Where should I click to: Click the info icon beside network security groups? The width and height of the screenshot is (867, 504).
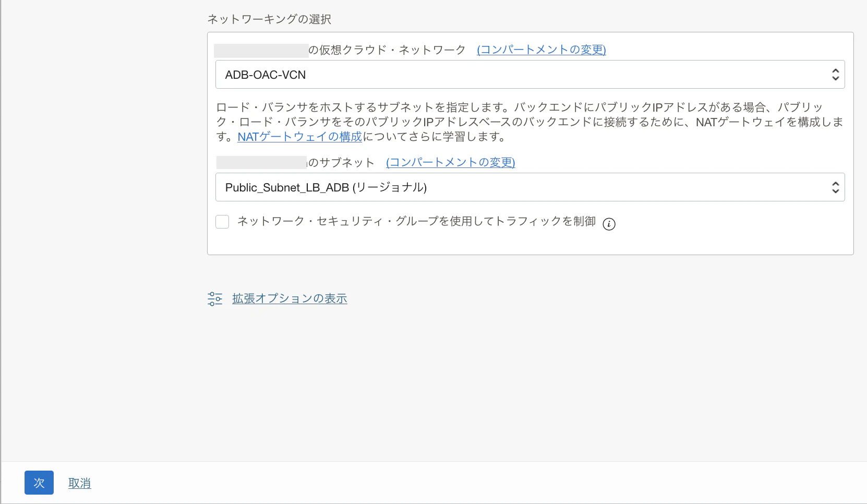609,224
